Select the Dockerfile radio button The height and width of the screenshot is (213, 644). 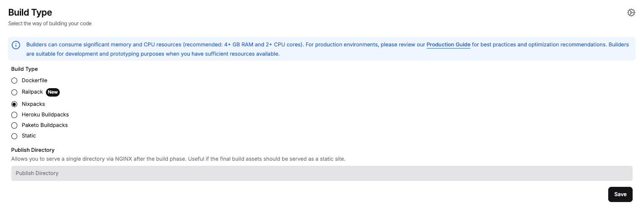point(14,81)
